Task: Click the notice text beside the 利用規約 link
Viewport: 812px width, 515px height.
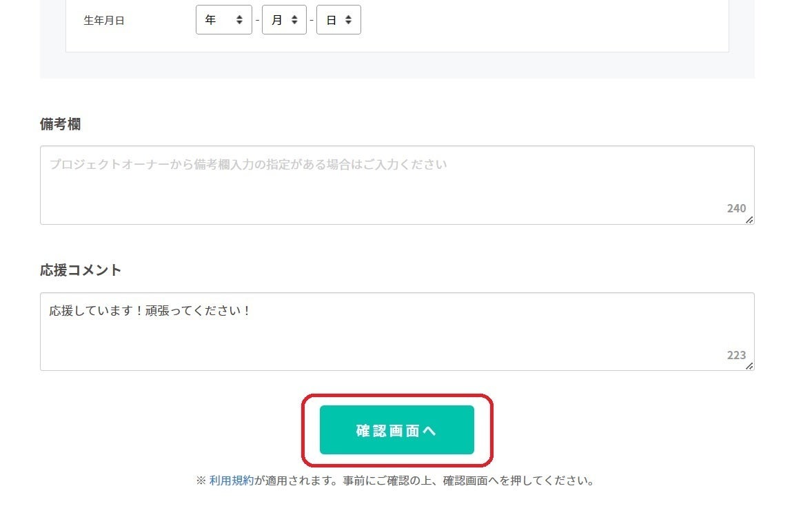Action: click(424, 481)
